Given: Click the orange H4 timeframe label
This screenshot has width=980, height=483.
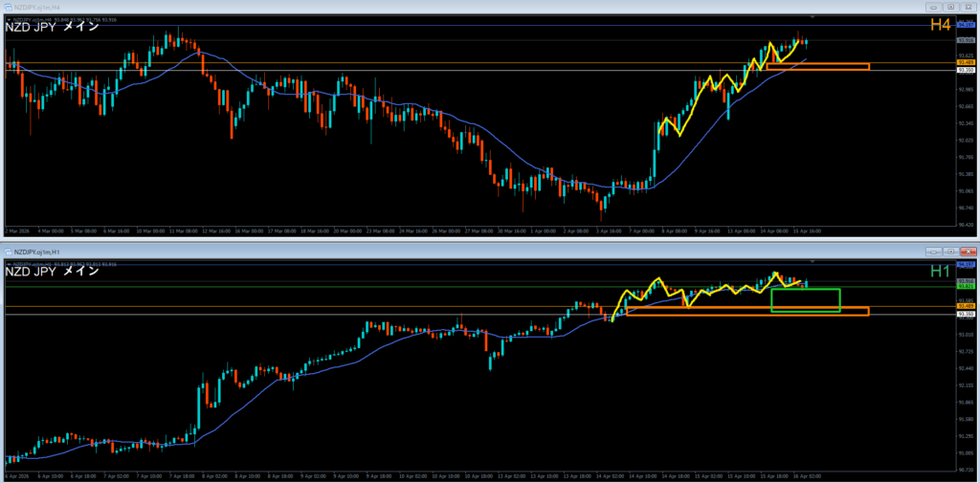Looking at the screenshot, I should [x=940, y=26].
